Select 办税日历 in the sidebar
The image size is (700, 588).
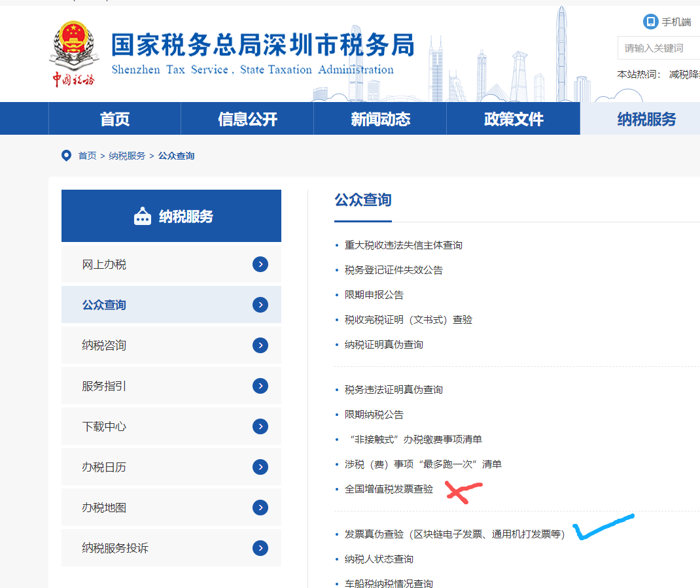pyautogui.click(x=171, y=467)
